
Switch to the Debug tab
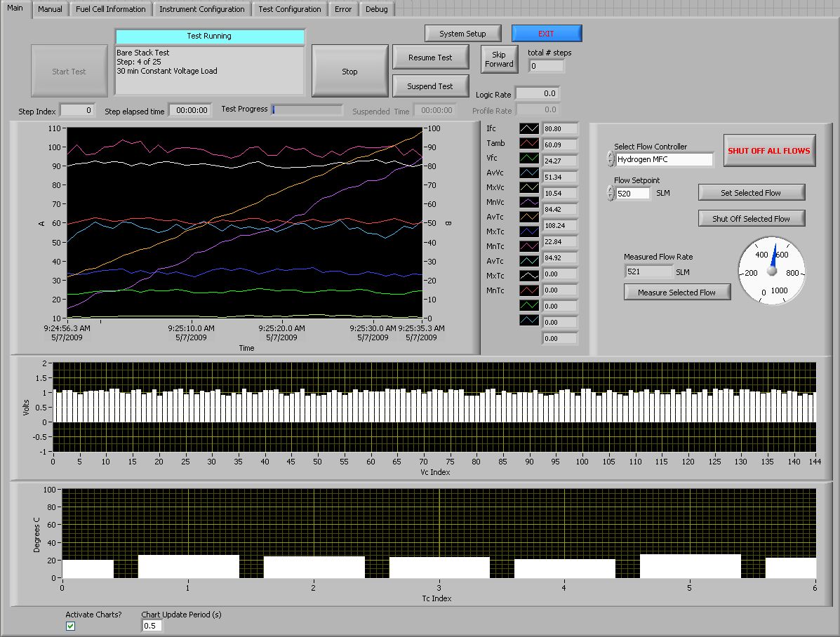coord(377,9)
